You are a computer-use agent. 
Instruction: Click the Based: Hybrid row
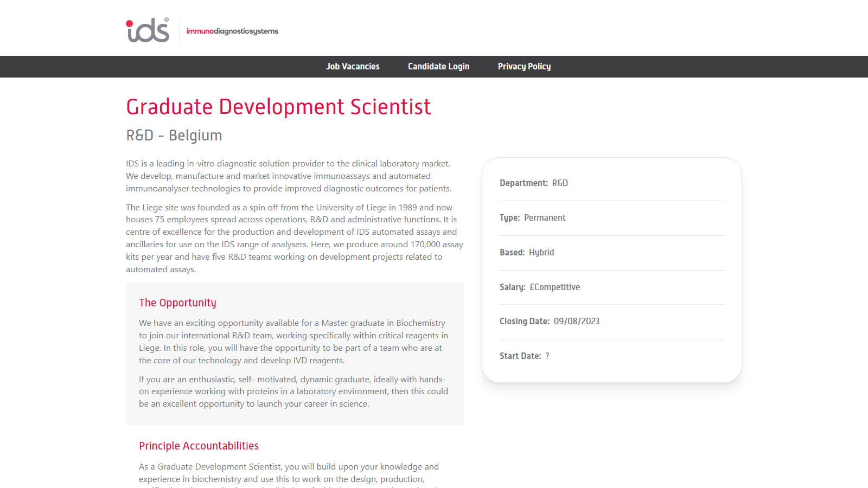click(x=527, y=253)
